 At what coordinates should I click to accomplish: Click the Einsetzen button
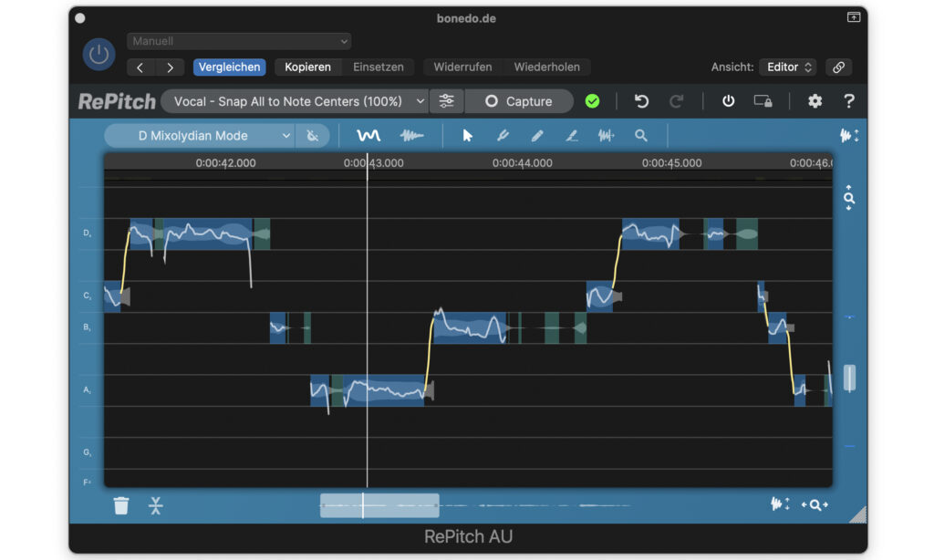(x=379, y=67)
